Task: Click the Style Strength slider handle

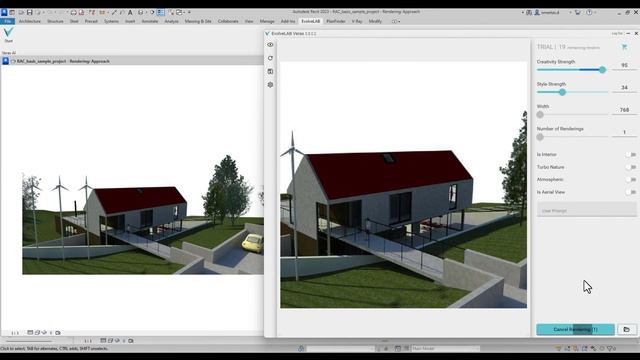Action: (562, 92)
